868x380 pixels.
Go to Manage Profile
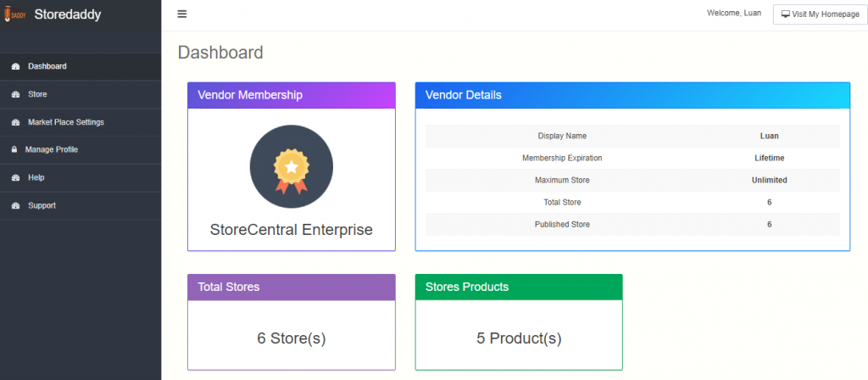tap(51, 150)
